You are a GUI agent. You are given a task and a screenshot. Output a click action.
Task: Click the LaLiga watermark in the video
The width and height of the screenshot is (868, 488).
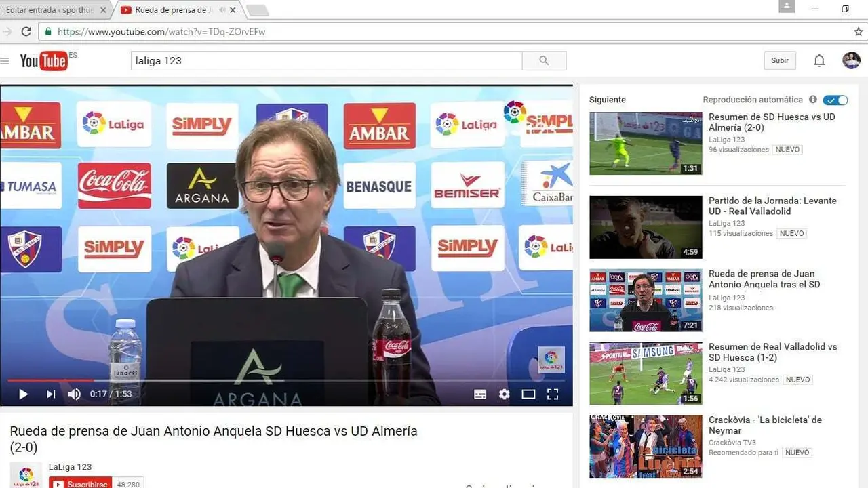point(551,360)
